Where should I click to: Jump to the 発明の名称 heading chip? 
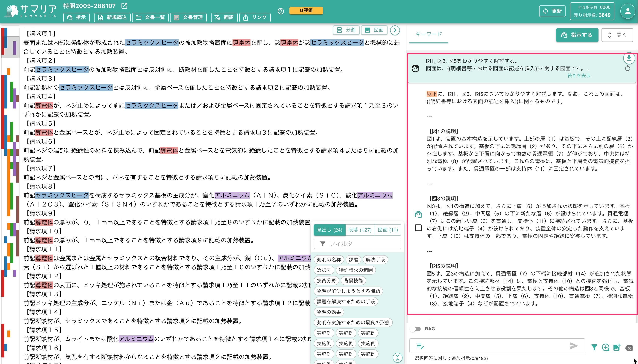coord(329,260)
